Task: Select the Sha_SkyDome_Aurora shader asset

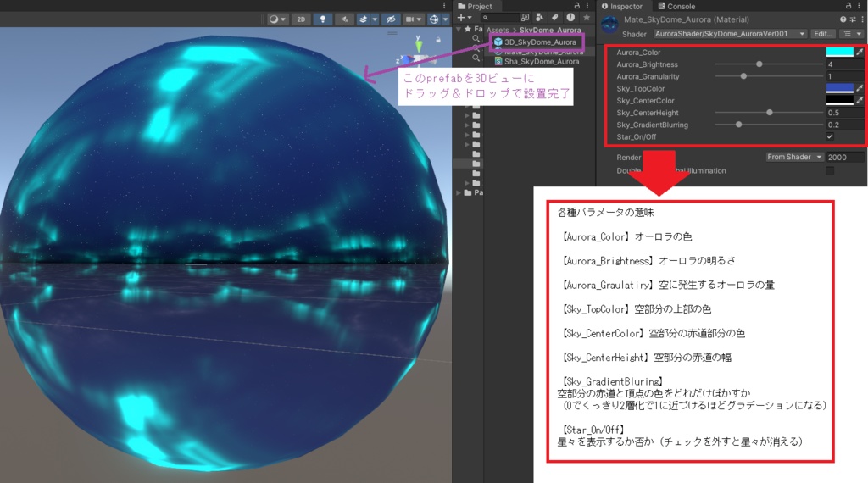Action: [537, 61]
